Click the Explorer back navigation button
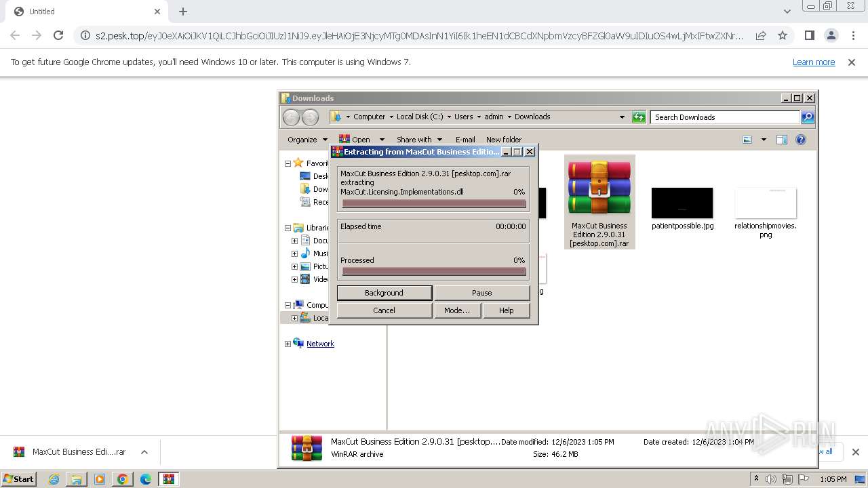The image size is (868, 488). click(292, 117)
